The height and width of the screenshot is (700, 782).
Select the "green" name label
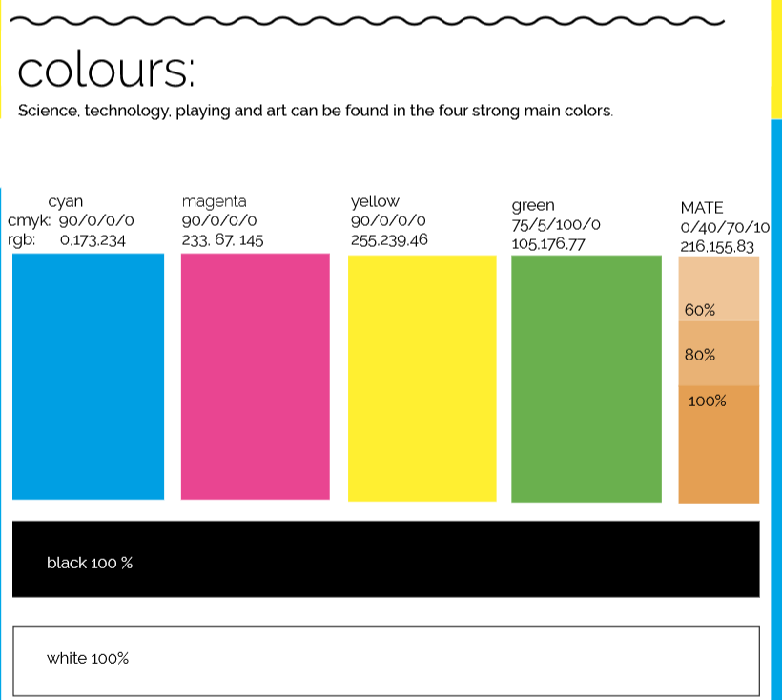click(x=532, y=205)
